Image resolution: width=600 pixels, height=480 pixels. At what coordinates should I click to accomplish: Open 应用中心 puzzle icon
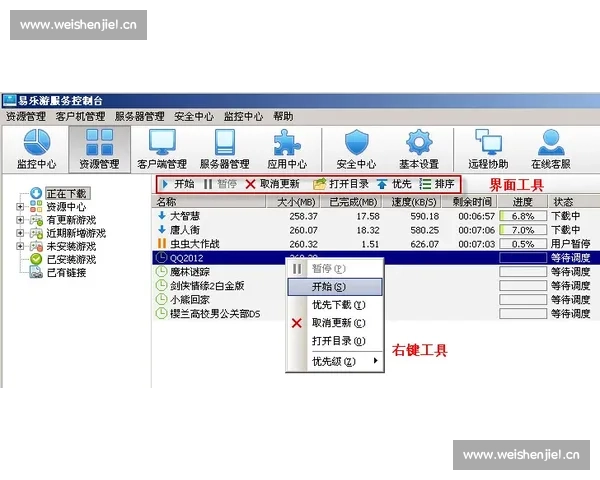(287, 149)
